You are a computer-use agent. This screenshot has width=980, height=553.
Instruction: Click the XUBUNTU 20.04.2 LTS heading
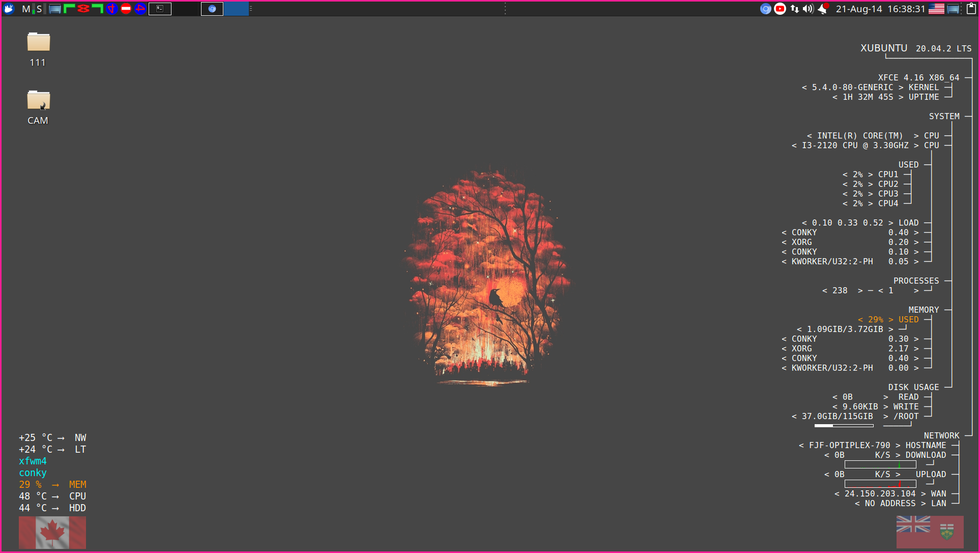(916, 48)
